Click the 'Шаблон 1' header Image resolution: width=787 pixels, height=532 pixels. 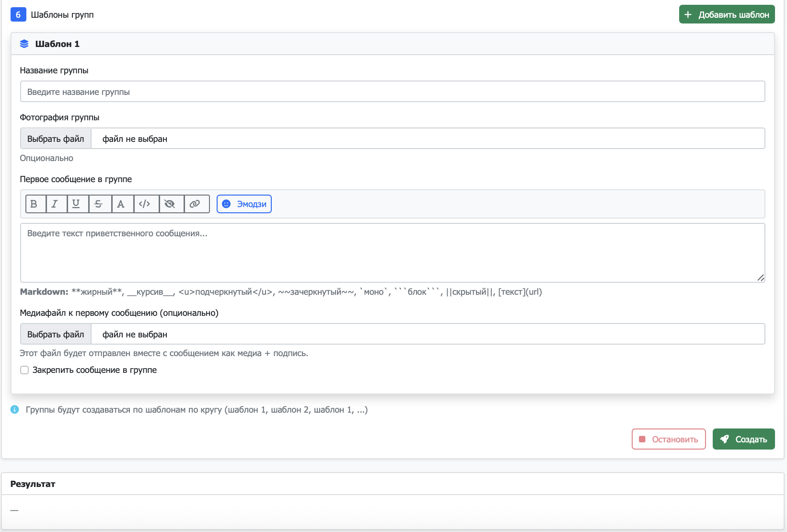click(x=57, y=44)
